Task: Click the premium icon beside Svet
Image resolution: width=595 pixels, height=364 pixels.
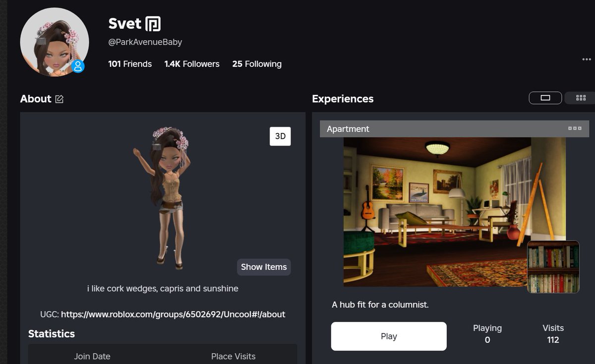Action: (x=153, y=23)
